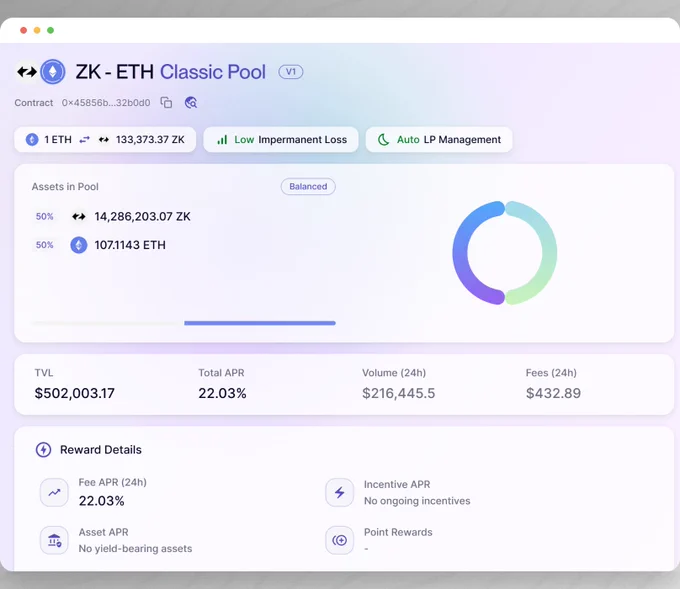Click the green donut chart segment

[549, 254]
